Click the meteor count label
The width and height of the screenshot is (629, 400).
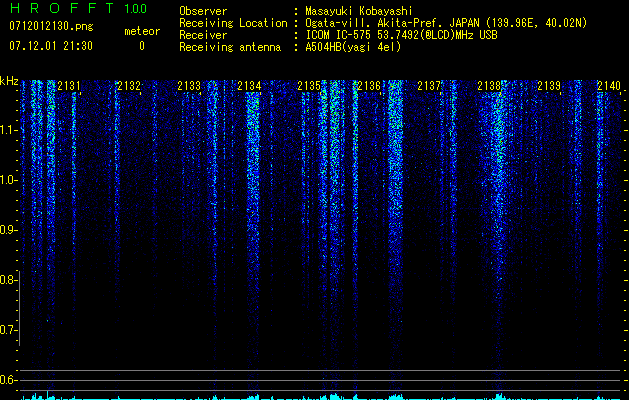142,31
